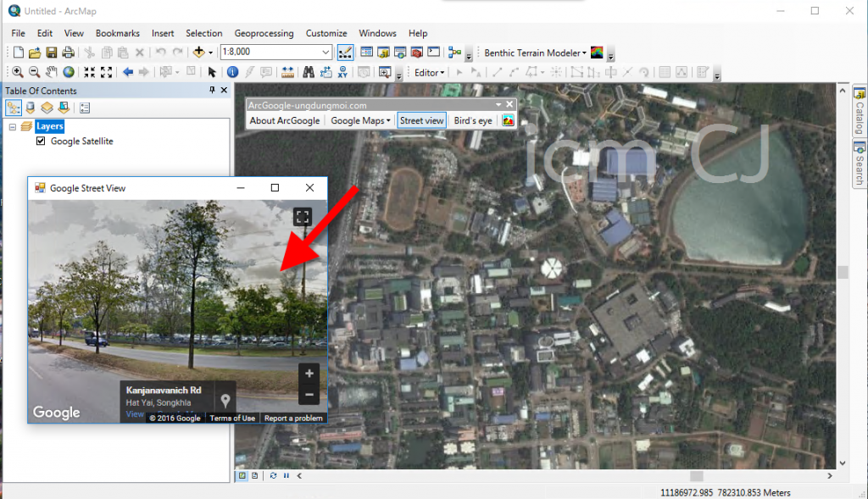This screenshot has height=499, width=868.
Task: Click Bird's eye on the ArcGoogle toolbar
Action: [472, 119]
